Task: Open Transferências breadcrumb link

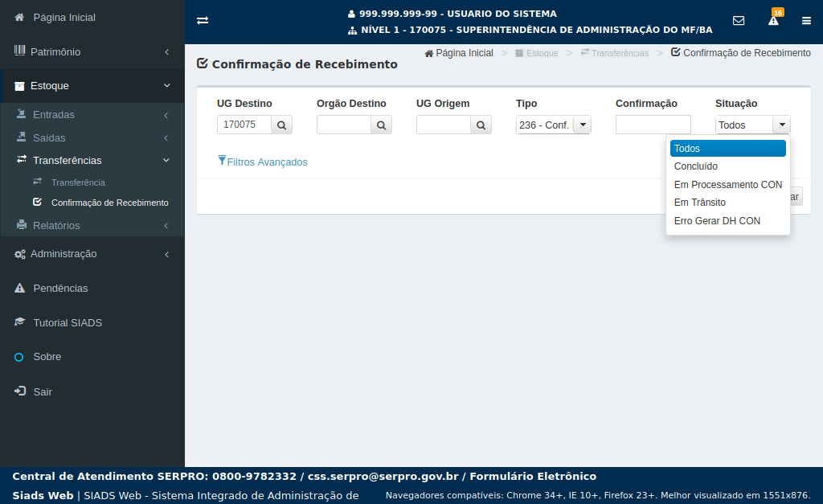Action: point(620,54)
